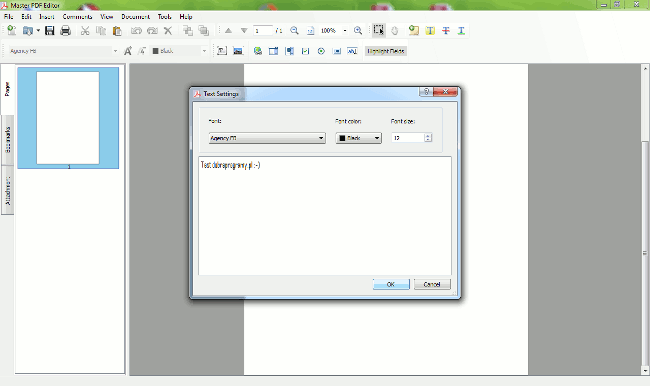Click the dialog help question mark button

(426, 92)
